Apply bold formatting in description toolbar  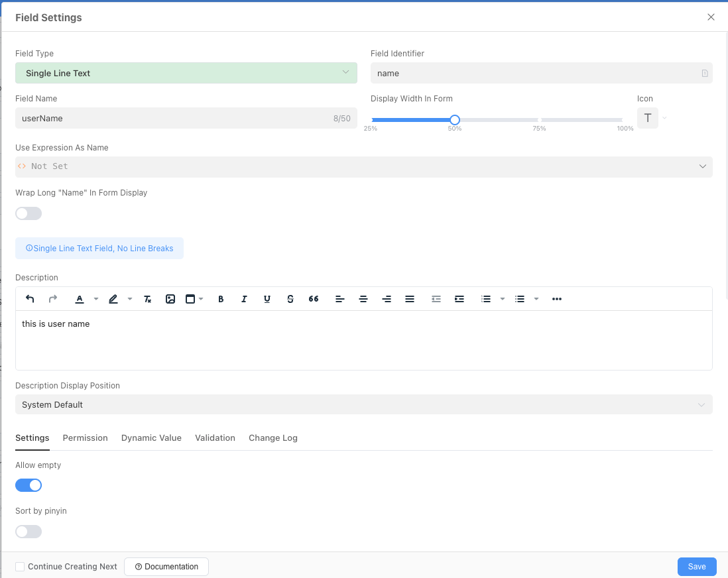[x=221, y=299]
